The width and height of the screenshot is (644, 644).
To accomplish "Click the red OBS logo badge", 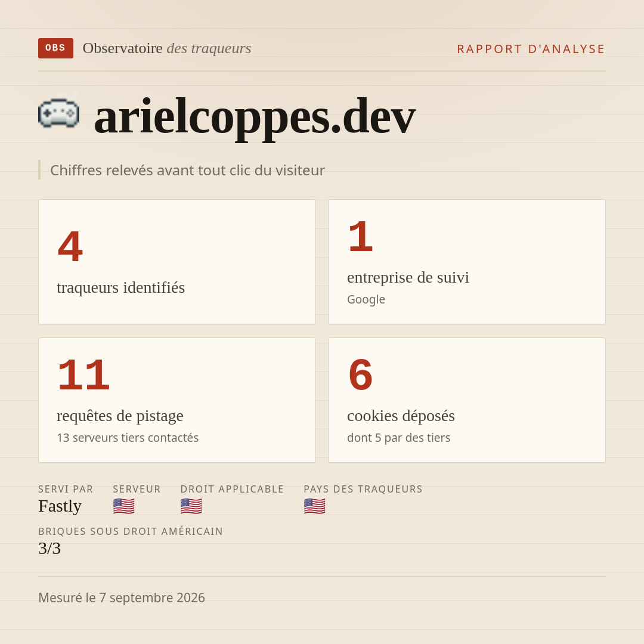I will pos(56,48).
